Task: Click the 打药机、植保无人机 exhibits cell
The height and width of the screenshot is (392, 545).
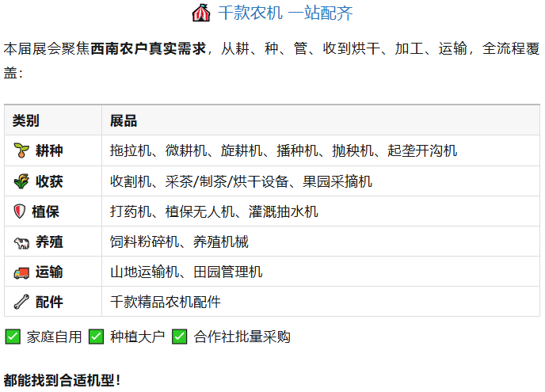Action: tap(214, 211)
